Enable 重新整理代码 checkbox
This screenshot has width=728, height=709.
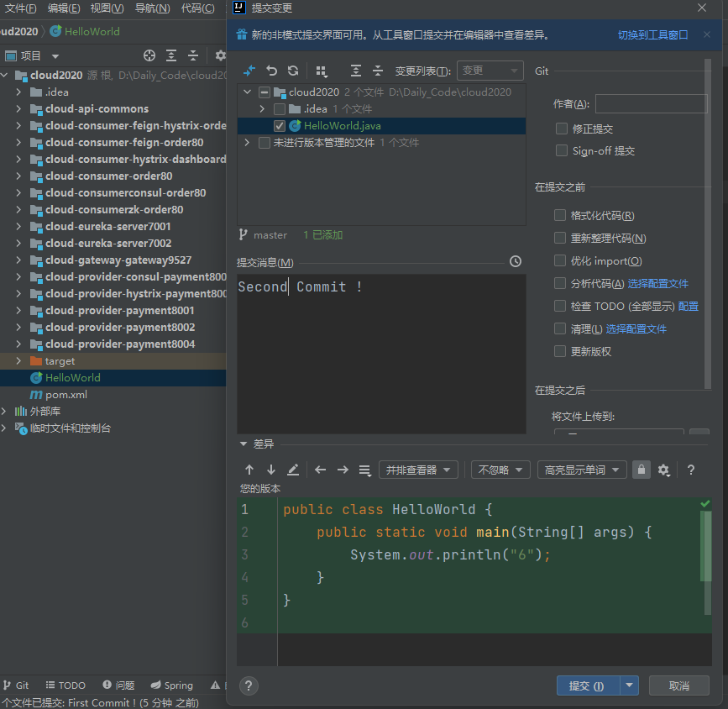(x=560, y=238)
